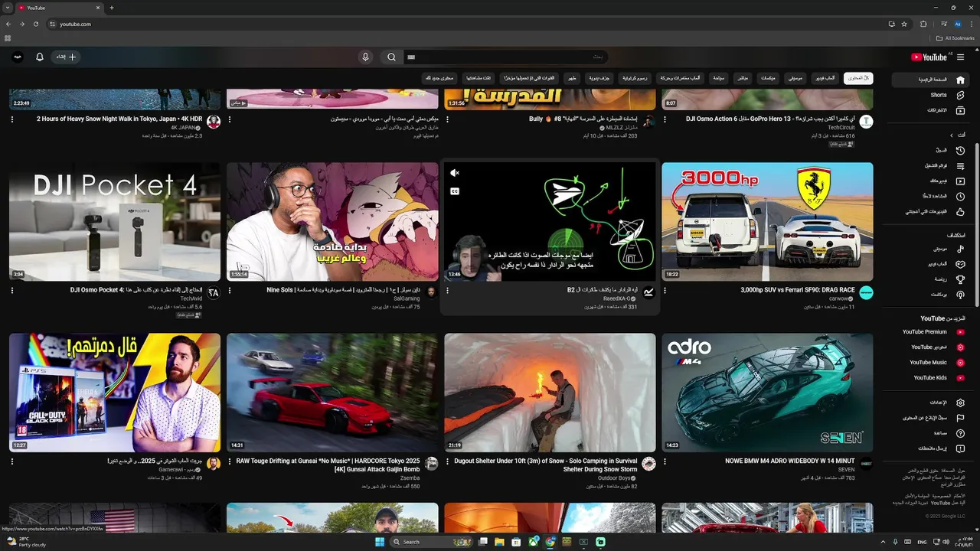Image resolution: width=980 pixels, height=551 pixels.
Task: Explore Music note icon in the sidebar
Action: tap(960, 249)
